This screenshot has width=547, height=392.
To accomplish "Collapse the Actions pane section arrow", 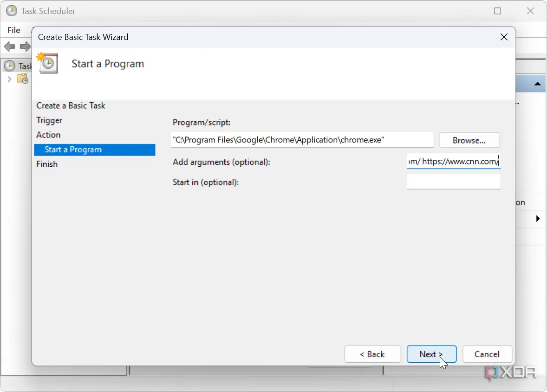I will (x=537, y=84).
